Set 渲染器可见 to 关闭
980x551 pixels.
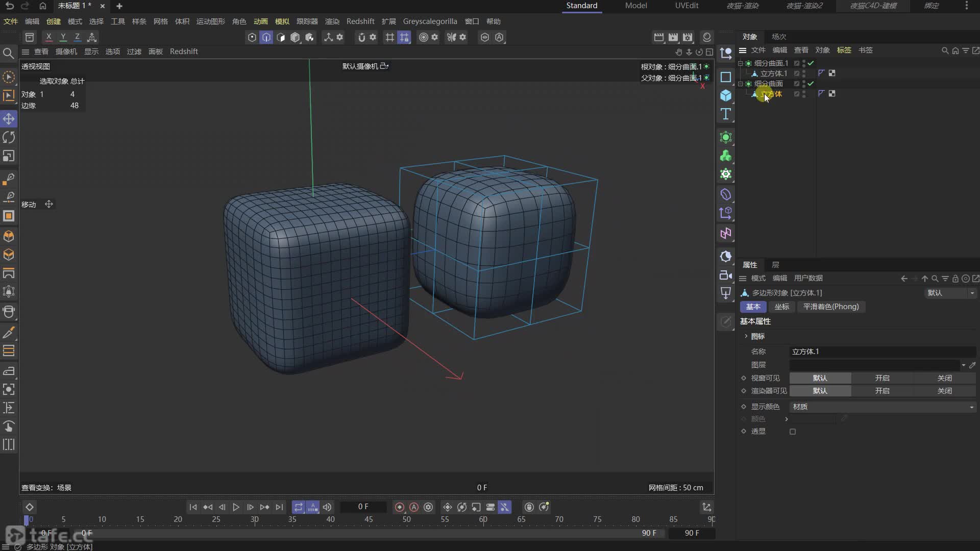tap(945, 391)
